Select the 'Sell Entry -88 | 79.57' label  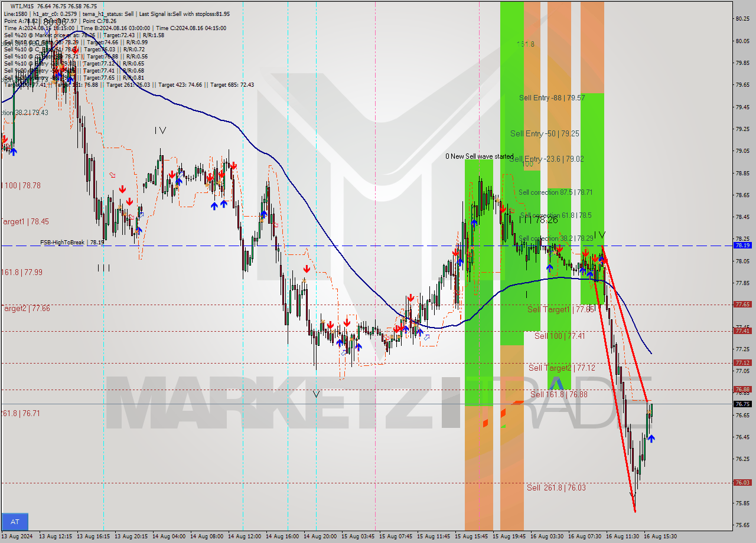[552, 98]
